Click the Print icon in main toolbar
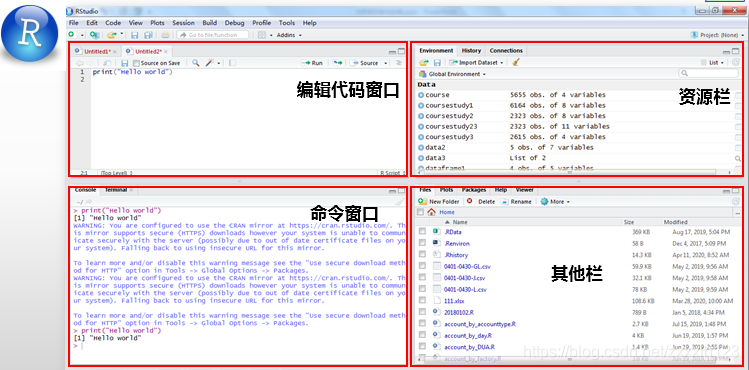The image size is (749, 370). pyautogui.click(x=165, y=35)
